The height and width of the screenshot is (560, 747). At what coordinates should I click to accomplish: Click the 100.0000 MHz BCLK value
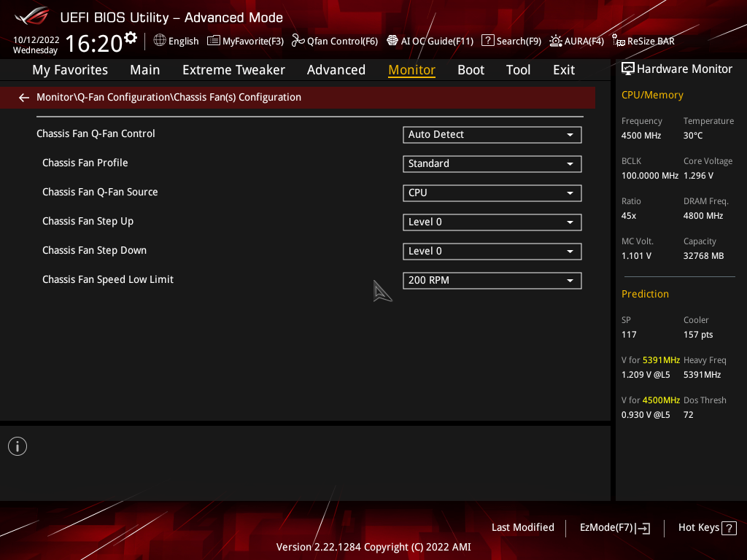pos(650,176)
